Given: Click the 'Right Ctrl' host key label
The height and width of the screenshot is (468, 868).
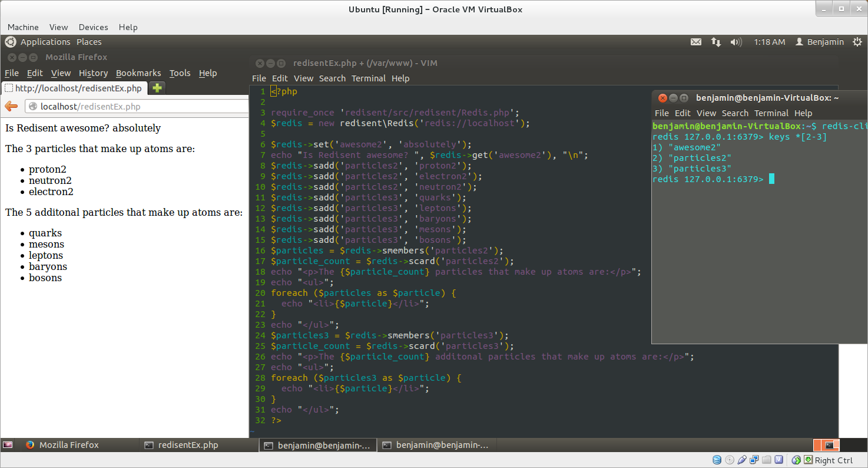Looking at the screenshot, I should [x=834, y=460].
